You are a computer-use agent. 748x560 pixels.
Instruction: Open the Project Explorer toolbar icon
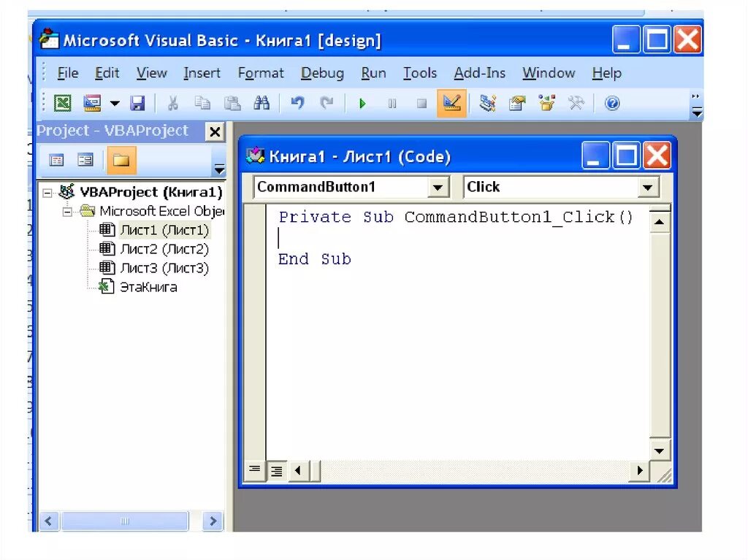tap(487, 103)
